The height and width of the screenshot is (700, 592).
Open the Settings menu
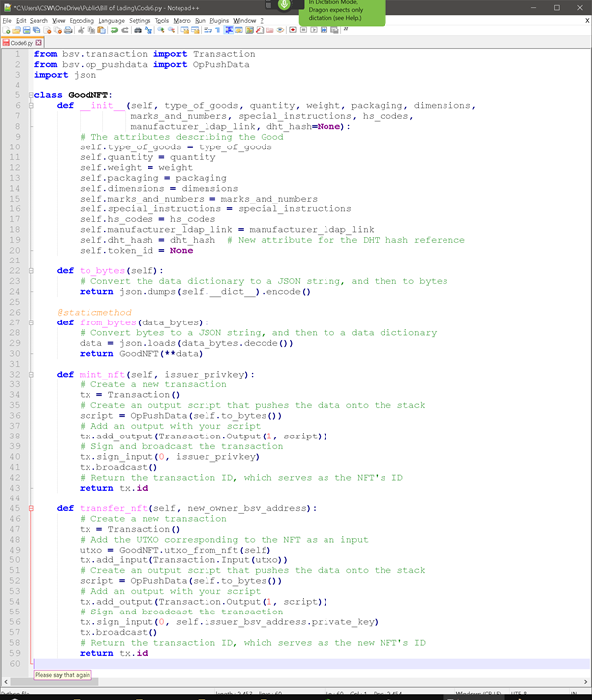(x=140, y=20)
